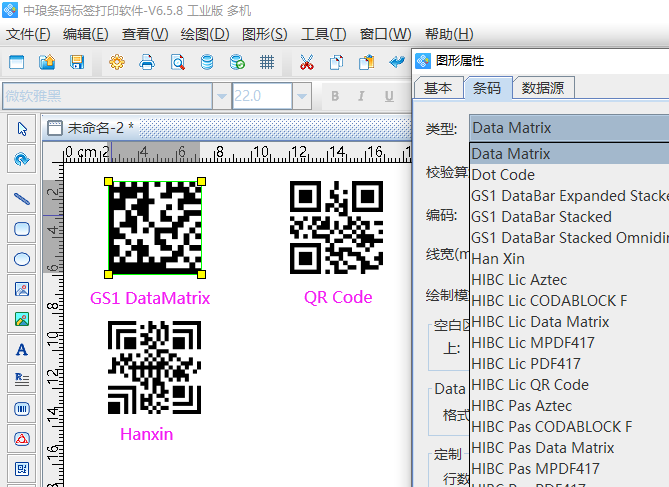This screenshot has height=487, width=669.
Task: Select the Cut scissors icon
Action: (x=307, y=63)
